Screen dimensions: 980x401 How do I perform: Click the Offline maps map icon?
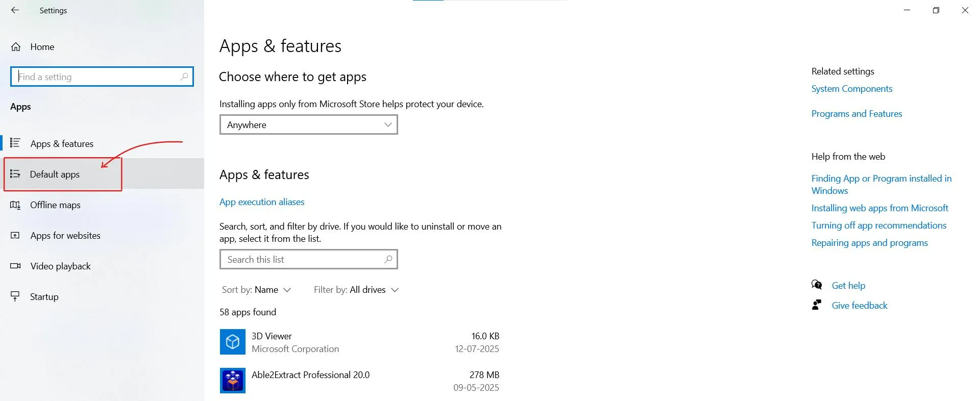[x=15, y=205]
